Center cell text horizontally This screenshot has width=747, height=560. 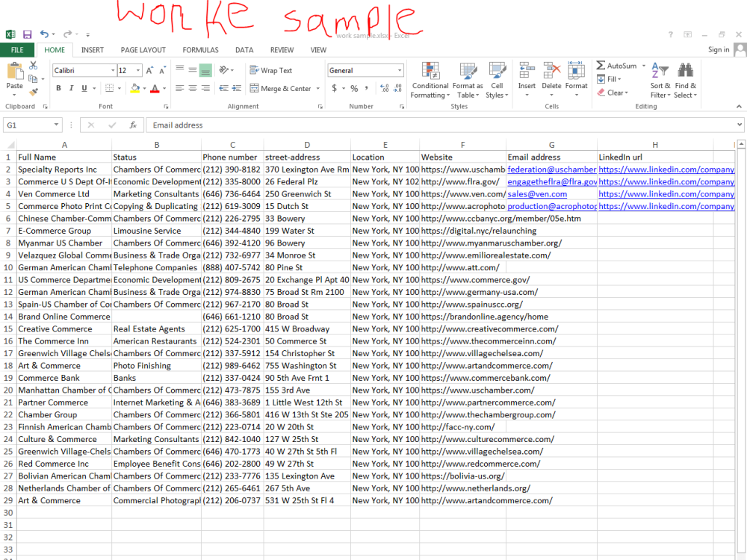tap(193, 88)
